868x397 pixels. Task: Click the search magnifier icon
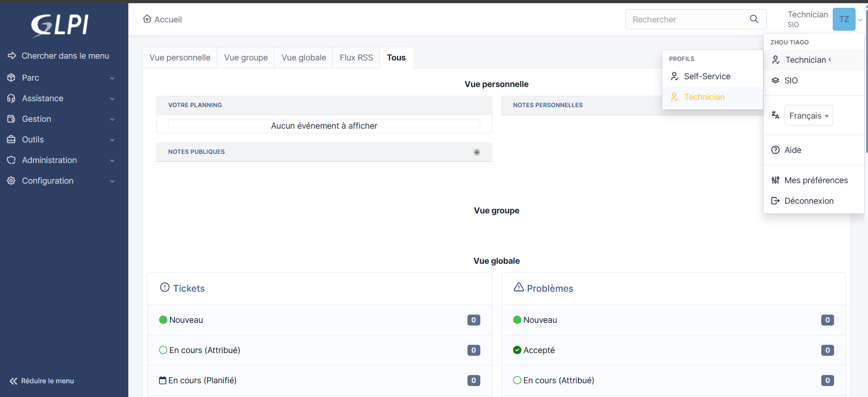coord(754,19)
